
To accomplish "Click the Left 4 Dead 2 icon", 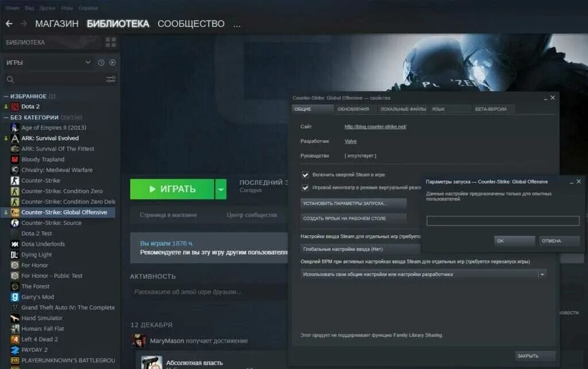I will click(14, 339).
